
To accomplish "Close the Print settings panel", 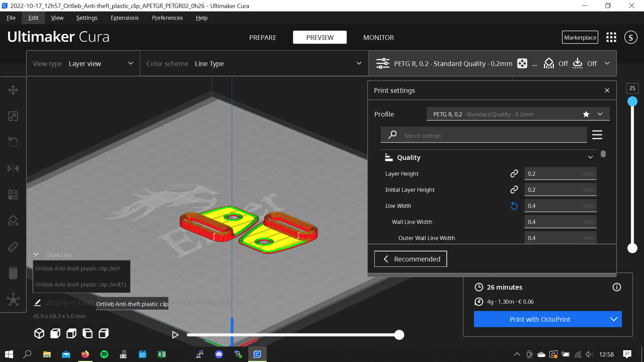I will pyautogui.click(x=607, y=90).
